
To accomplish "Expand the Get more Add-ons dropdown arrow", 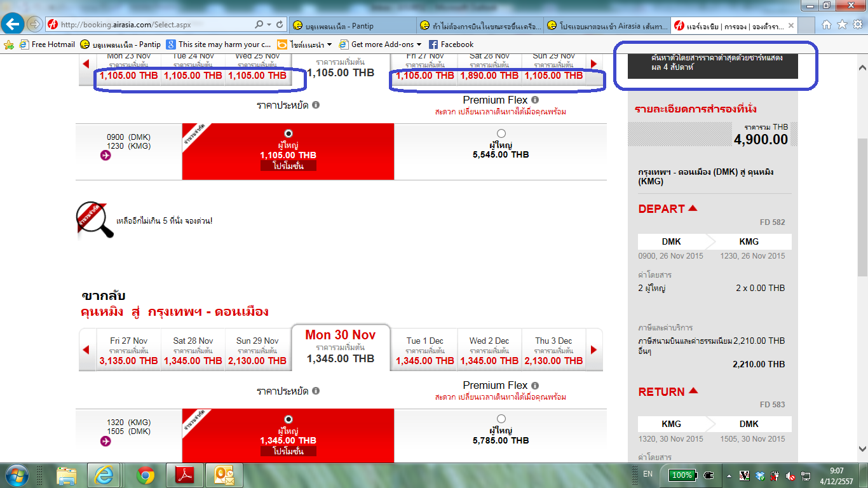I will coord(419,44).
